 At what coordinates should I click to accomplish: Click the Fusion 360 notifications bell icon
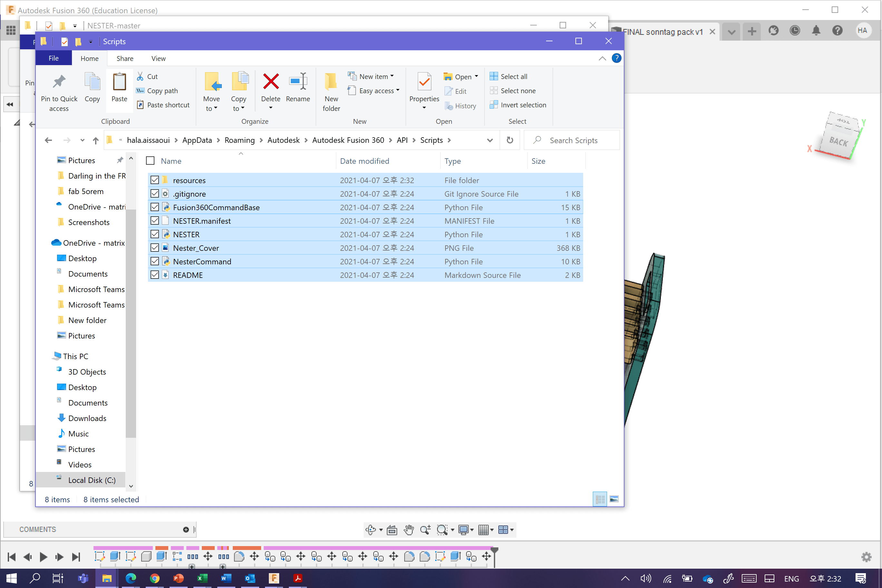[816, 31]
